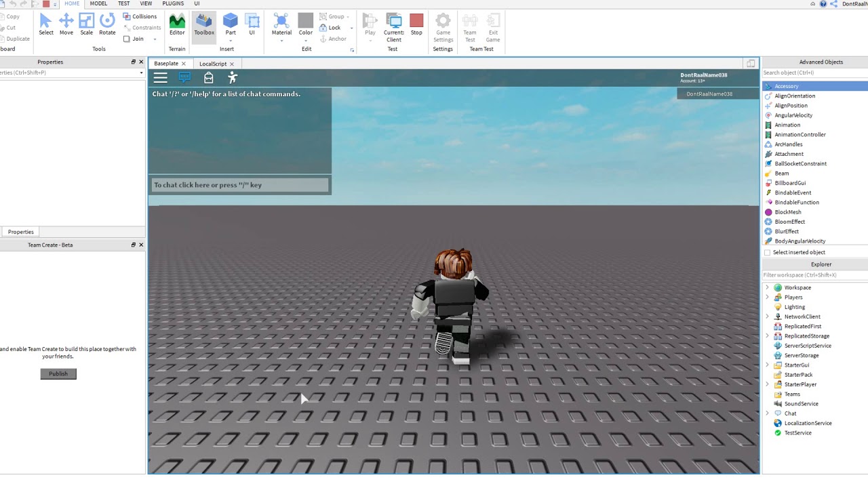Expand the Workspace node
The height and width of the screenshot is (488, 868).
pos(767,287)
